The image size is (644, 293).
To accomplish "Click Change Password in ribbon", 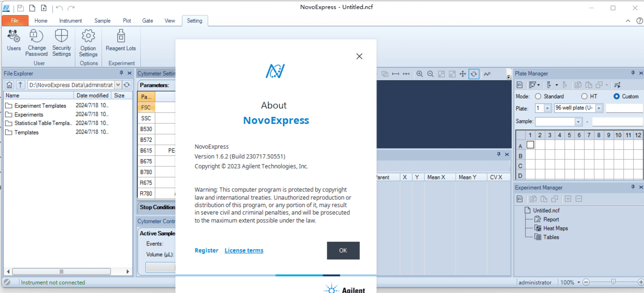I will point(36,43).
